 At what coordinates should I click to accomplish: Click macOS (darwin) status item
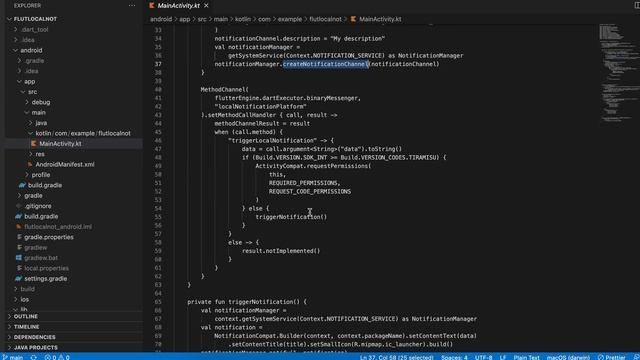[x=568, y=357]
